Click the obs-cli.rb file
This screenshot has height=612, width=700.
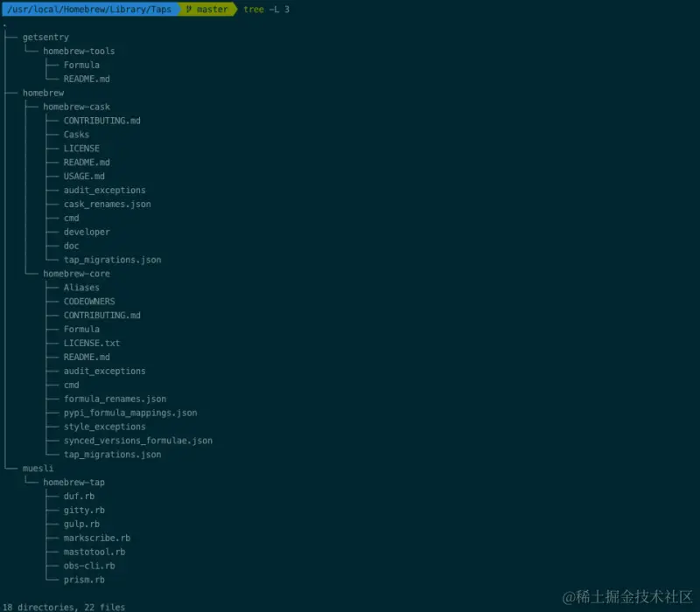tap(89, 566)
